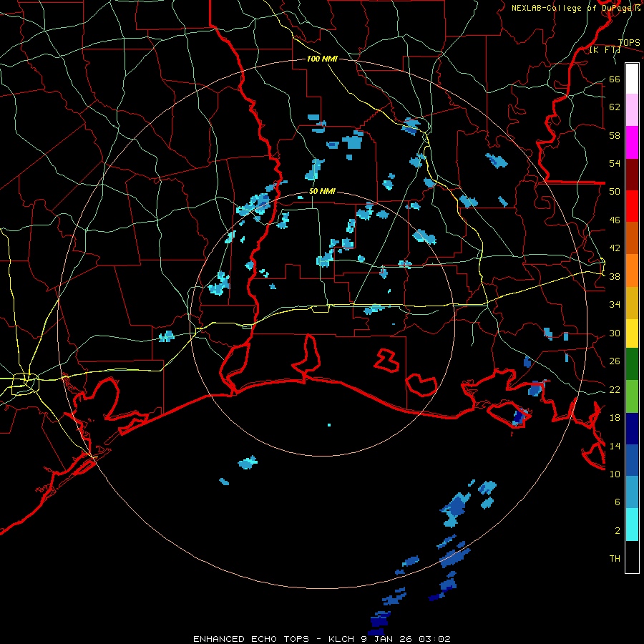This screenshot has width=644, height=644.
Task: Click the NEXLAB-College of DuPage credit text
Action: [576, 8]
